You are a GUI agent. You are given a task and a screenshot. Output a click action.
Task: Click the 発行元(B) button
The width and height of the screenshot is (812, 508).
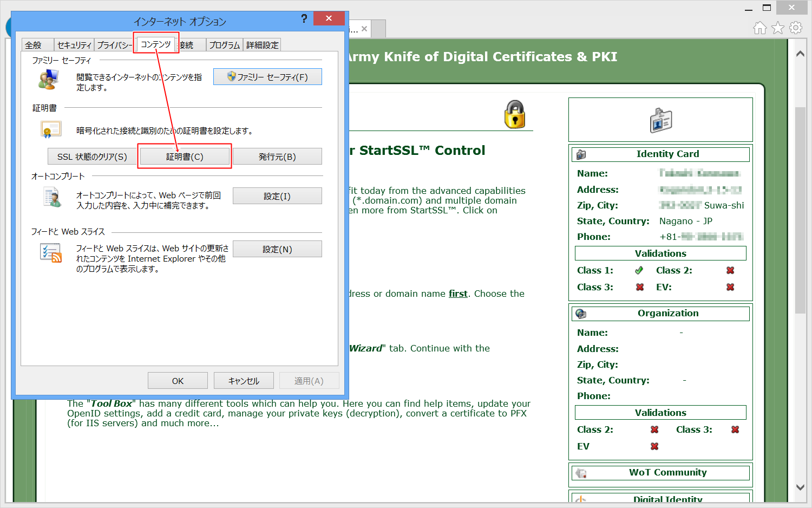point(277,157)
